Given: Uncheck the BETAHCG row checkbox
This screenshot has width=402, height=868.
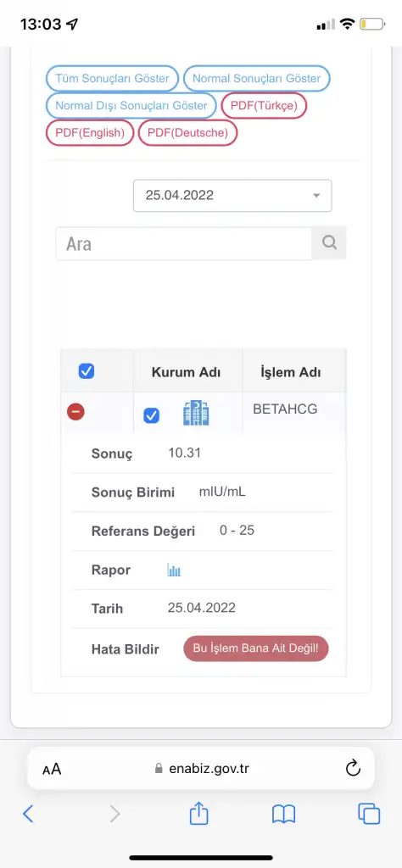Looking at the screenshot, I should pyautogui.click(x=151, y=415).
